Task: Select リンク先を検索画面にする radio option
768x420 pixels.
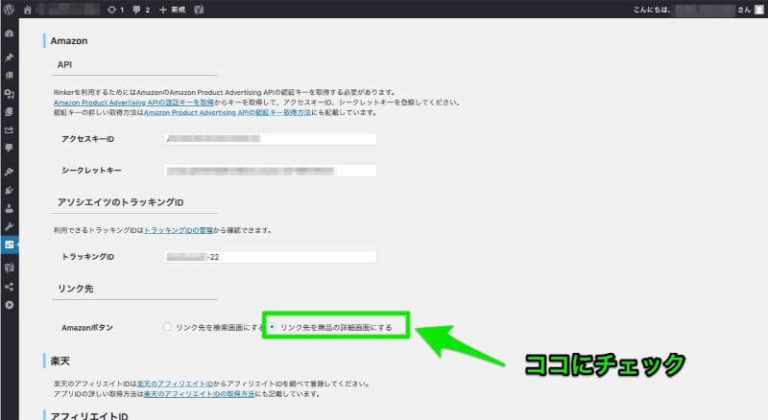Action: [x=167, y=327]
